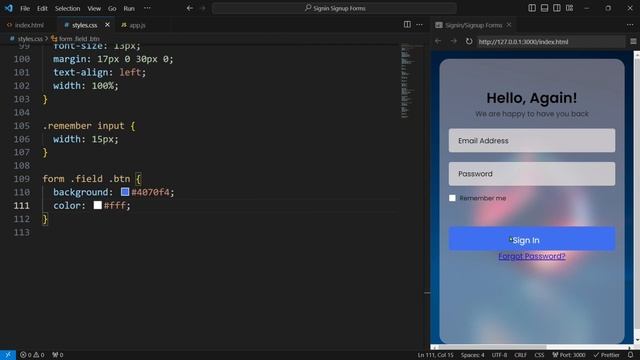Image resolution: width=640 pixels, height=360 pixels.
Task: Open editor More Actions ellipsis menu
Action: [420, 24]
